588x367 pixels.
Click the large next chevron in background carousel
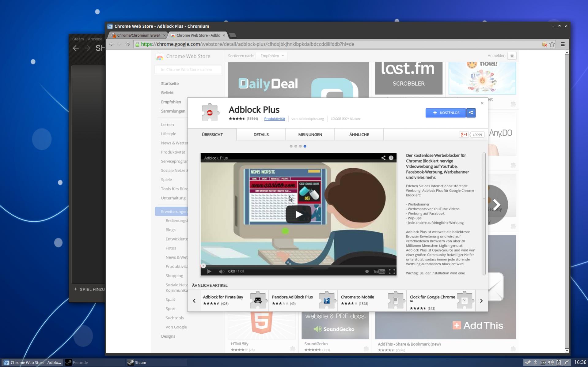(x=496, y=204)
